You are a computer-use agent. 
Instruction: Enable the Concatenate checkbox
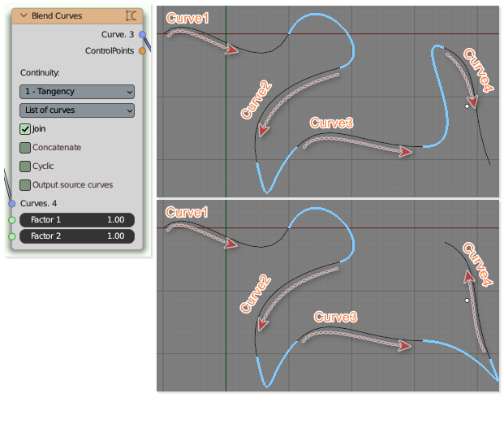pyautogui.click(x=25, y=148)
